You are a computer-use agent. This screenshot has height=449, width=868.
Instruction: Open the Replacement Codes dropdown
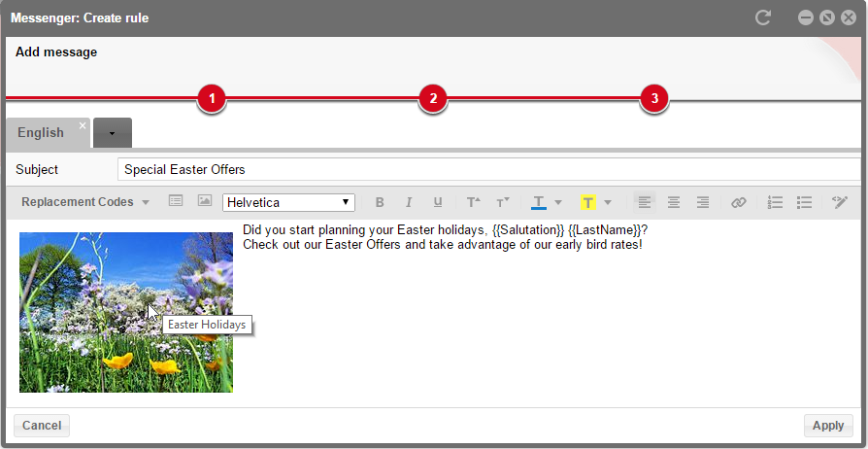coord(85,202)
